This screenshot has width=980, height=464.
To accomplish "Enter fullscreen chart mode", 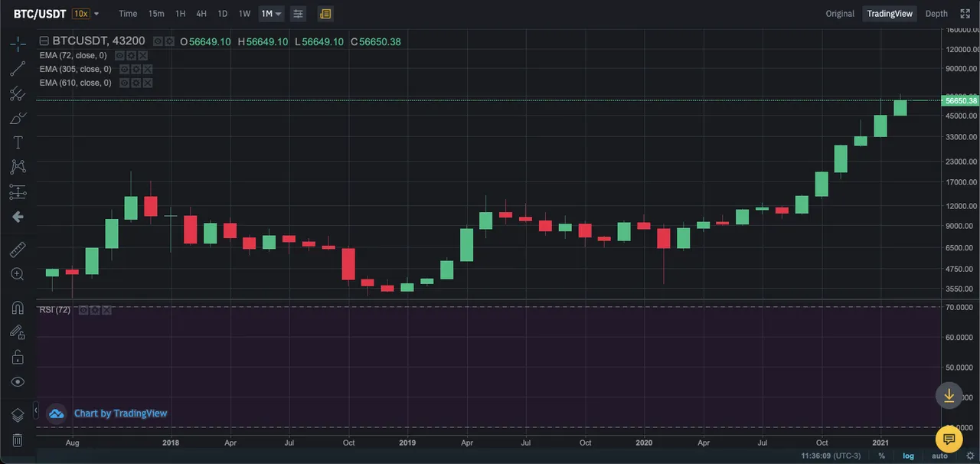I will [965, 14].
